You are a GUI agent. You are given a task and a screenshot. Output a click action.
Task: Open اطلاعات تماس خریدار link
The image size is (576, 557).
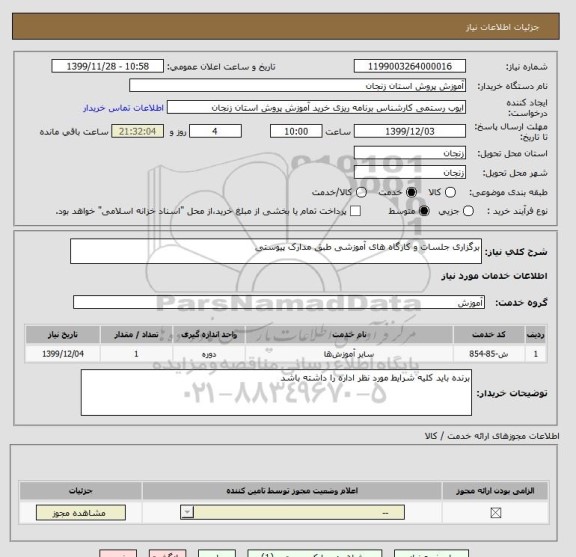point(123,108)
